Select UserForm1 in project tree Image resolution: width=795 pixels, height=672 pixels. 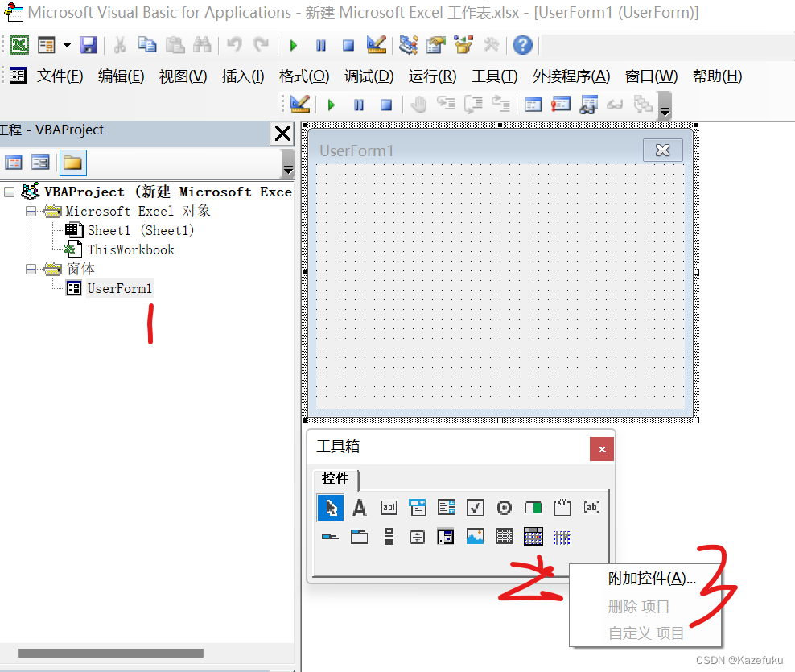click(120, 289)
